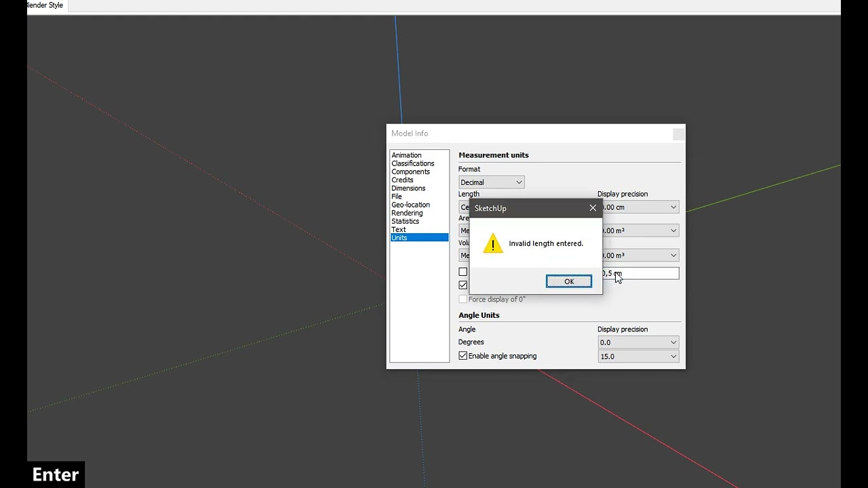Click the yellow warning triangle icon
The width and height of the screenshot is (868, 488).
pos(493,243)
